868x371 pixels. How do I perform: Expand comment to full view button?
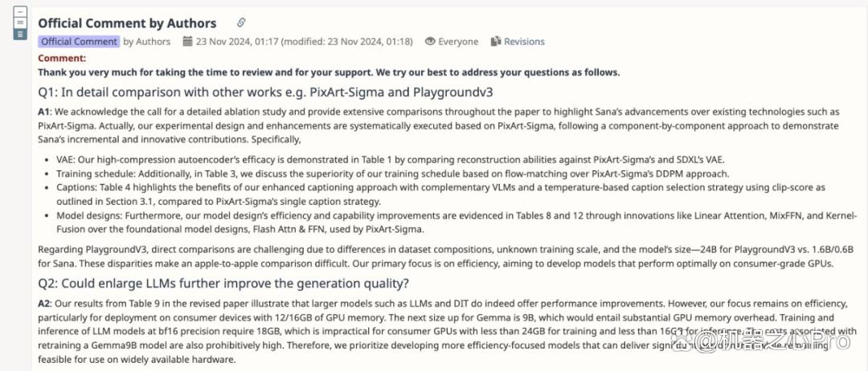20,35
